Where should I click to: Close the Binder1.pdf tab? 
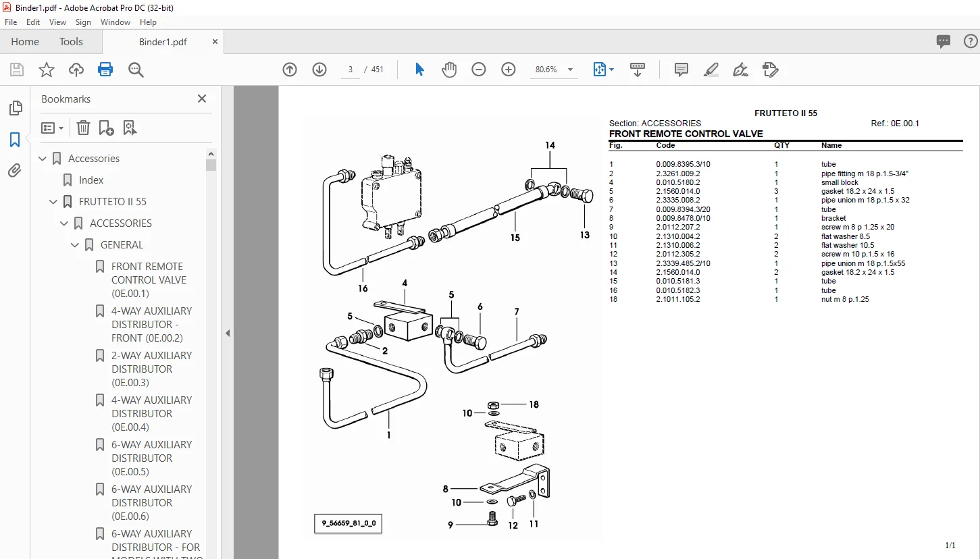[215, 41]
